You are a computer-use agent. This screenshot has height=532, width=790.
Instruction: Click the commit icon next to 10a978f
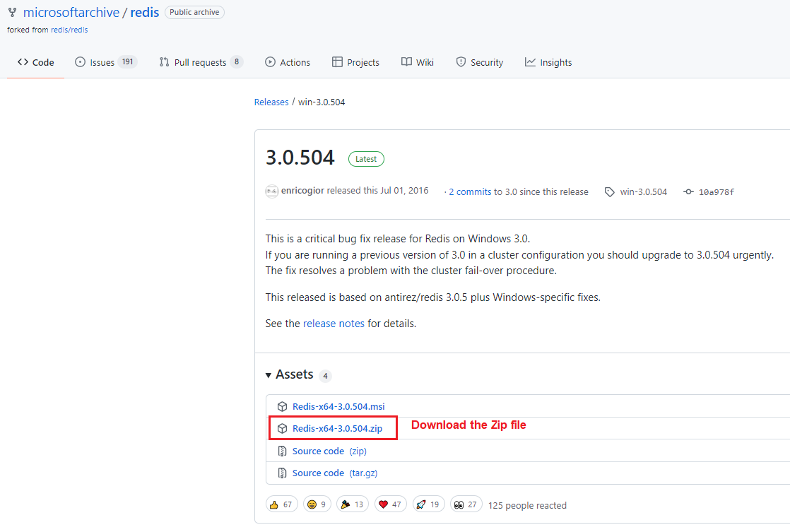pyautogui.click(x=688, y=191)
